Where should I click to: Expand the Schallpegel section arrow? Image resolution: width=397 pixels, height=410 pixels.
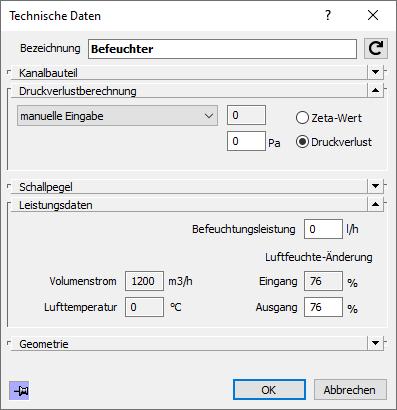tap(375, 186)
